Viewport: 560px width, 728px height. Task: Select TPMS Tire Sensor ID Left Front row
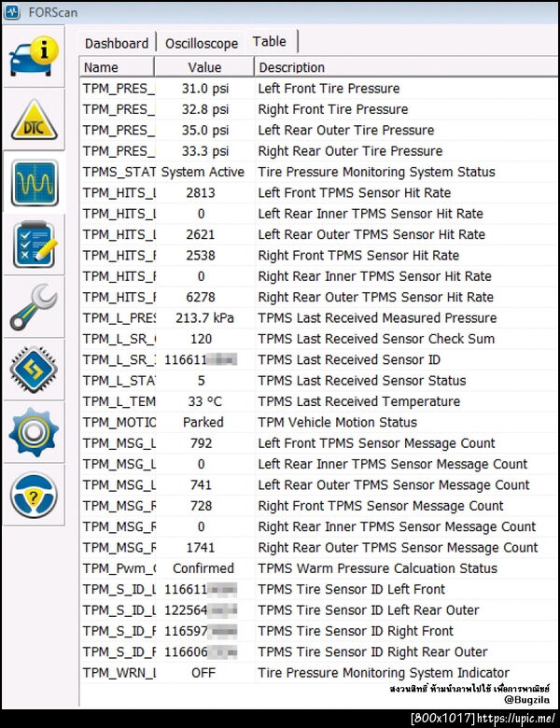318,590
